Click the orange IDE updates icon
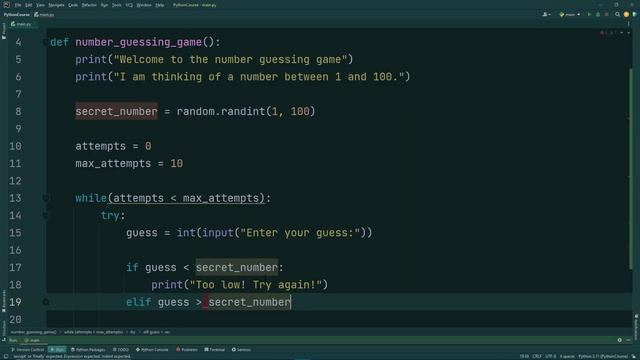Viewport: 640px width, 360px height. coord(626,14)
